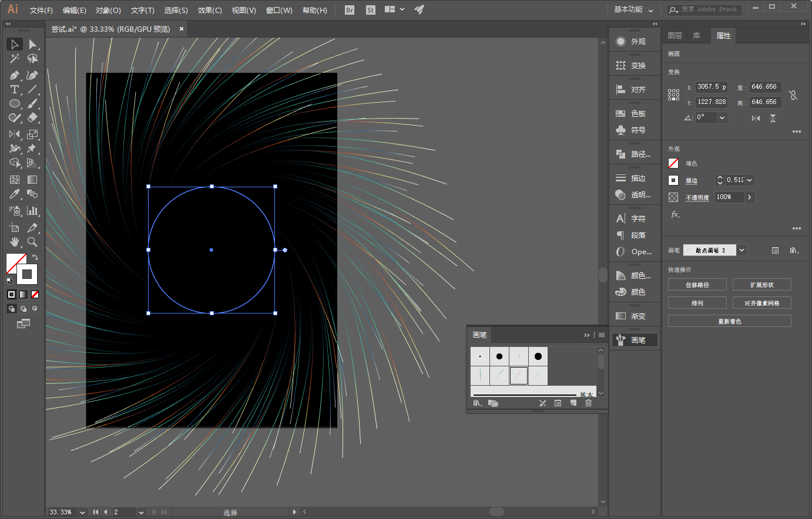Activate the Zoom magnifier tool

tap(32, 242)
